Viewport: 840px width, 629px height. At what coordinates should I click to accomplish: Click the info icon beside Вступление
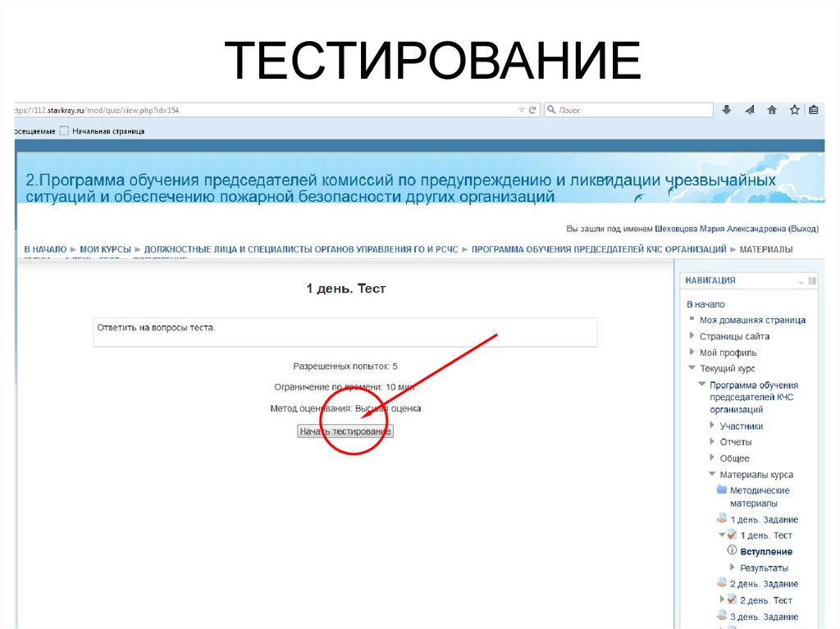(x=731, y=551)
